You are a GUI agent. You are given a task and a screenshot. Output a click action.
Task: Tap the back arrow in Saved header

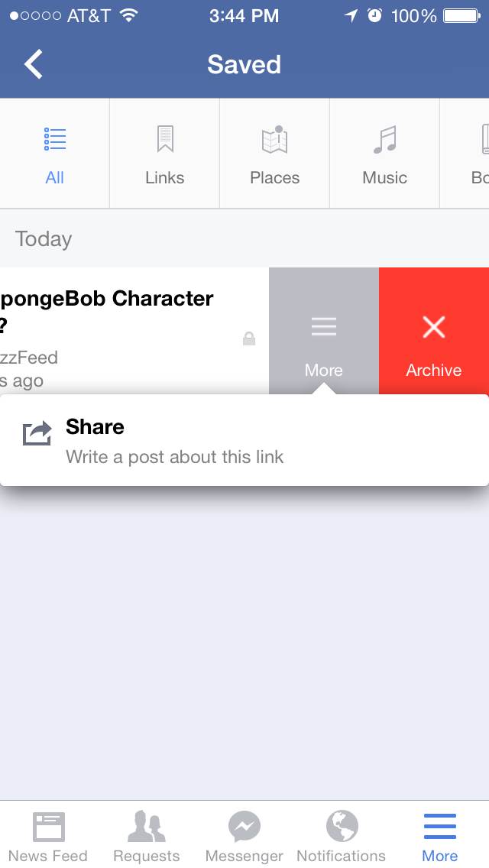tap(33, 64)
